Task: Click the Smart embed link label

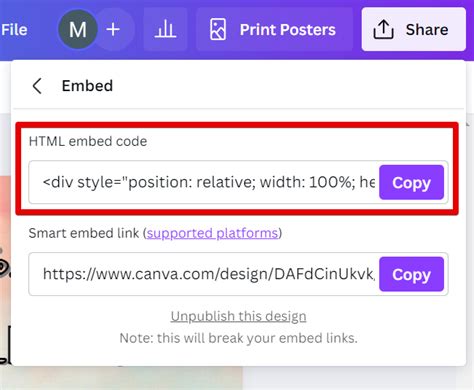Action: click(84, 233)
